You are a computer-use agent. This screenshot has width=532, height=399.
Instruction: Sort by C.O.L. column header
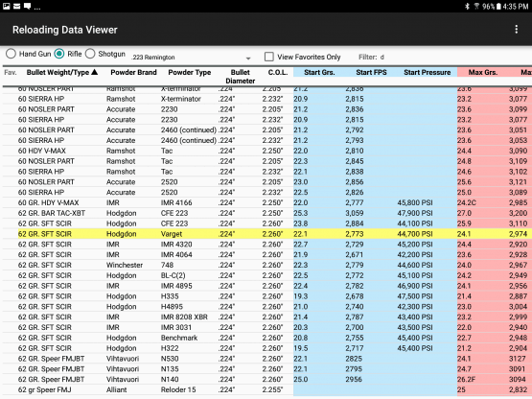point(278,72)
